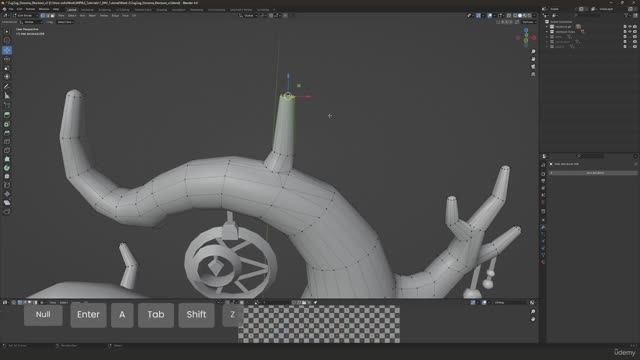Click the viewport pan hand gizmo
The image size is (640, 360).
tap(533, 59)
